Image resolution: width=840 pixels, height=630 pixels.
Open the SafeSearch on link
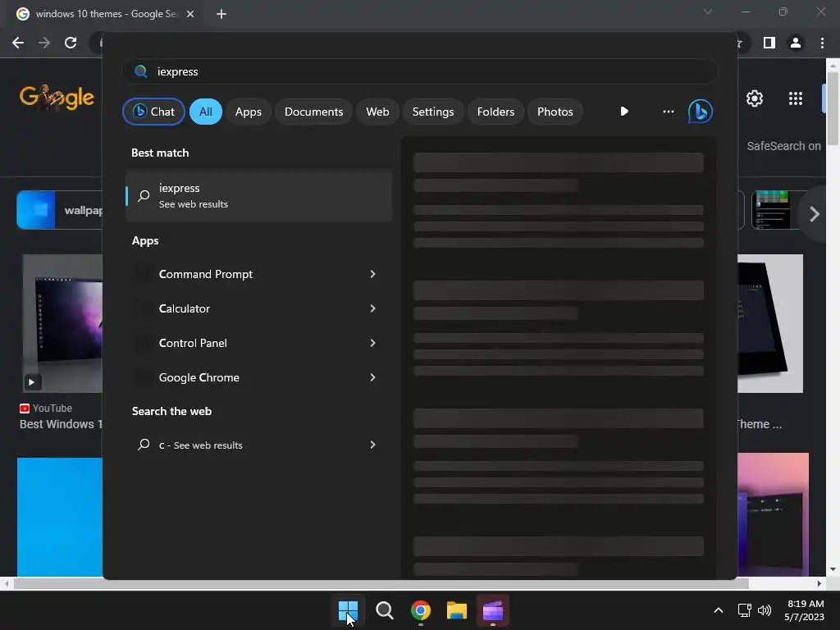[783, 146]
